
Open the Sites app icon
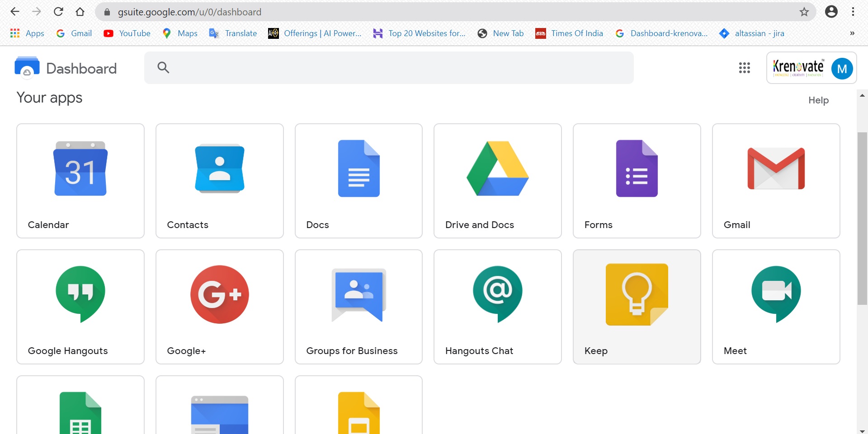pyautogui.click(x=220, y=415)
